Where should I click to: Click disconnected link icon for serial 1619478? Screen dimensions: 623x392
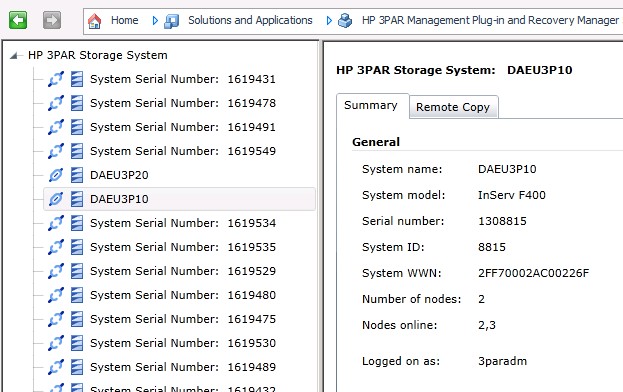[x=56, y=103]
